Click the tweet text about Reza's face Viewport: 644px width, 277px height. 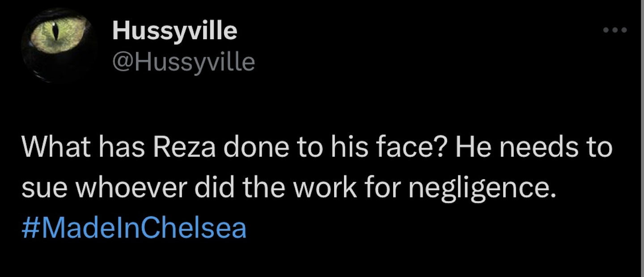(313, 169)
